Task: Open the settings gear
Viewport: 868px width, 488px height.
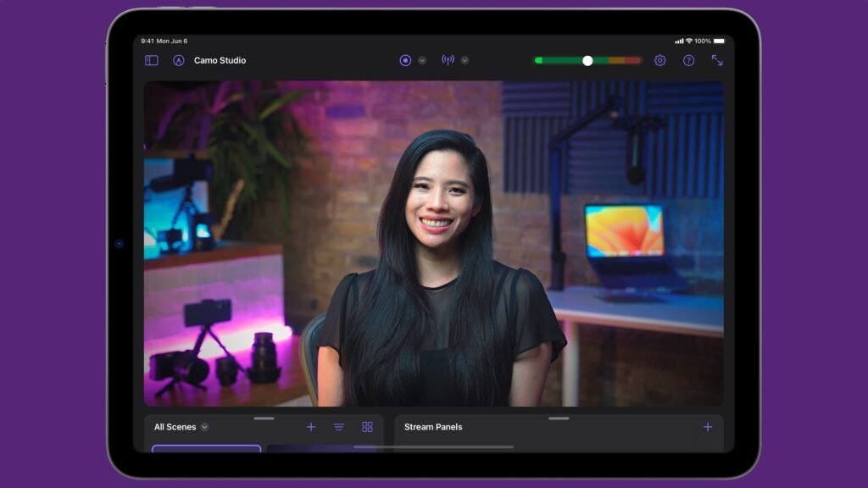Action: point(659,60)
